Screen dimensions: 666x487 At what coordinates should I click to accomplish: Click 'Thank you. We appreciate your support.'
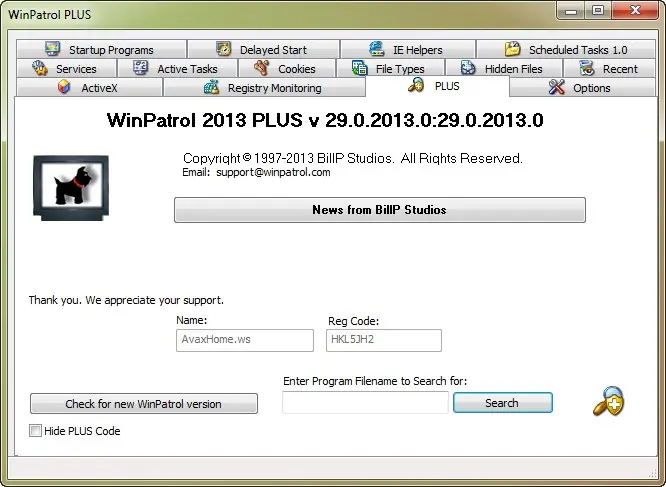126,300
